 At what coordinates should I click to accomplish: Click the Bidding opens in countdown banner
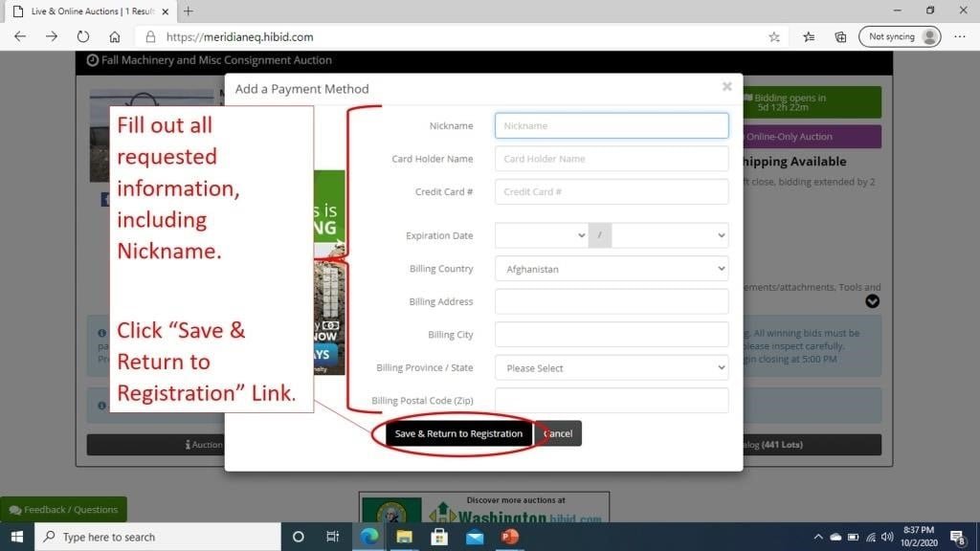pos(812,102)
